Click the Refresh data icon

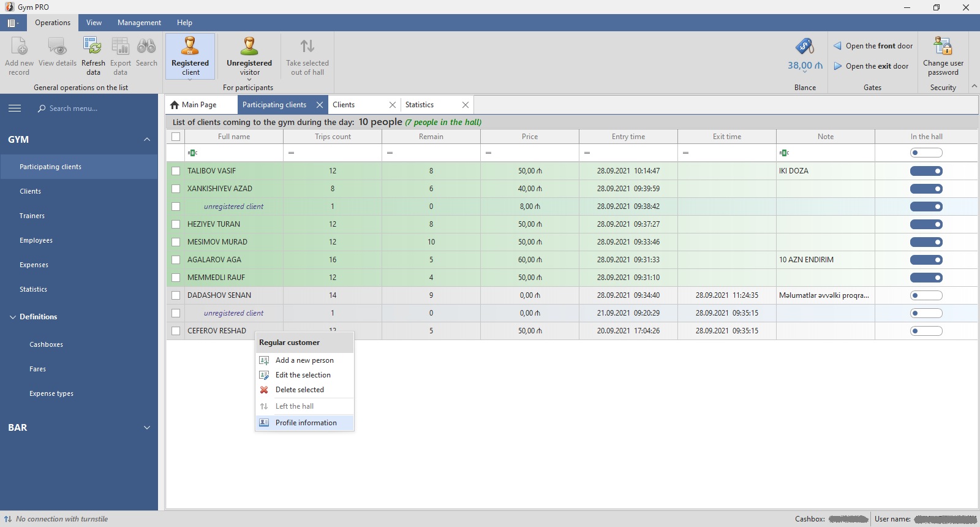(92, 47)
